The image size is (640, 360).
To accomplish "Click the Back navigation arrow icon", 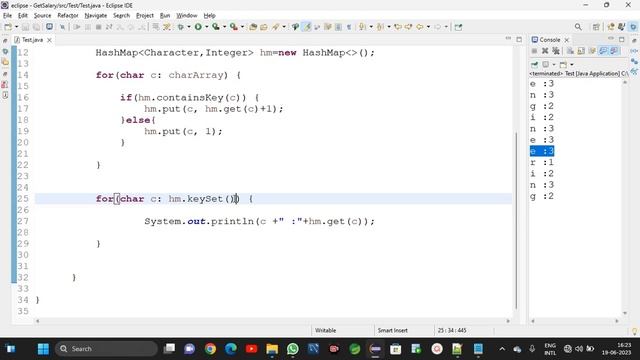I will 420,27.
